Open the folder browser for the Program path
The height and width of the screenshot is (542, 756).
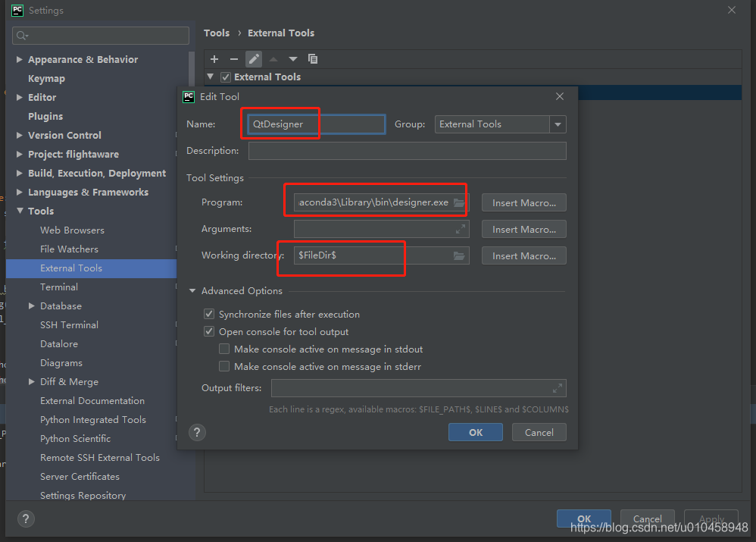click(x=458, y=202)
